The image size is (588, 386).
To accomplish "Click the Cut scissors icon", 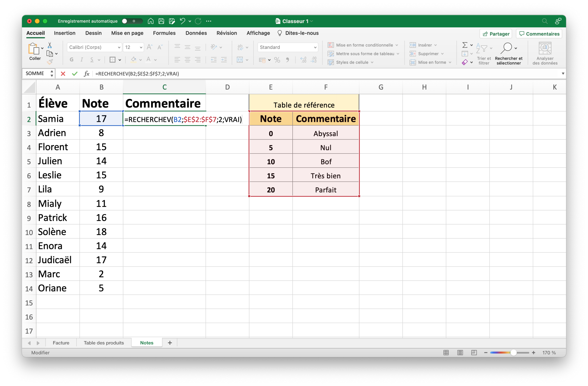I will pyautogui.click(x=50, y=45).
